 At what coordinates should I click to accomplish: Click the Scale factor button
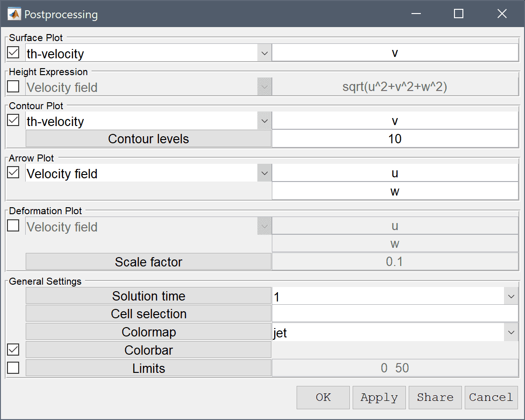point(149,262)
